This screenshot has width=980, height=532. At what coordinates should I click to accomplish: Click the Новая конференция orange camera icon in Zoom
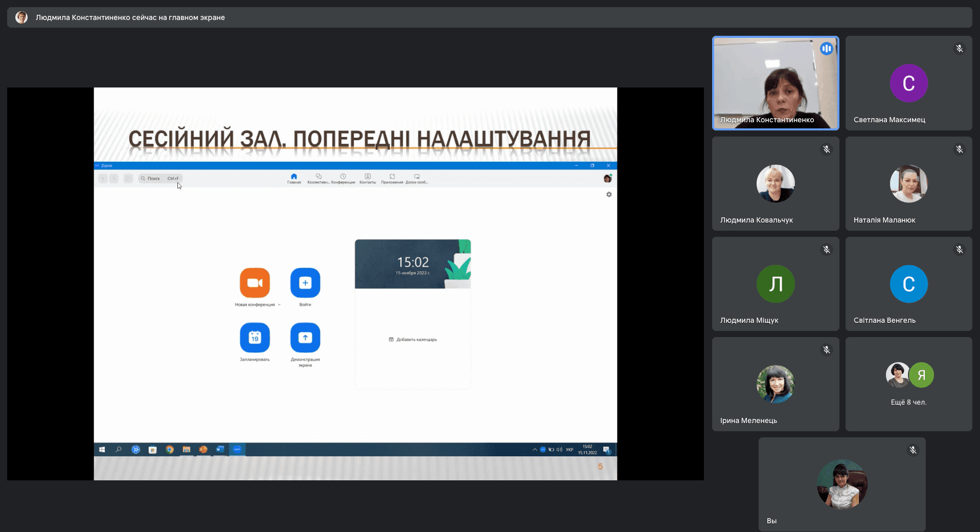255,283
